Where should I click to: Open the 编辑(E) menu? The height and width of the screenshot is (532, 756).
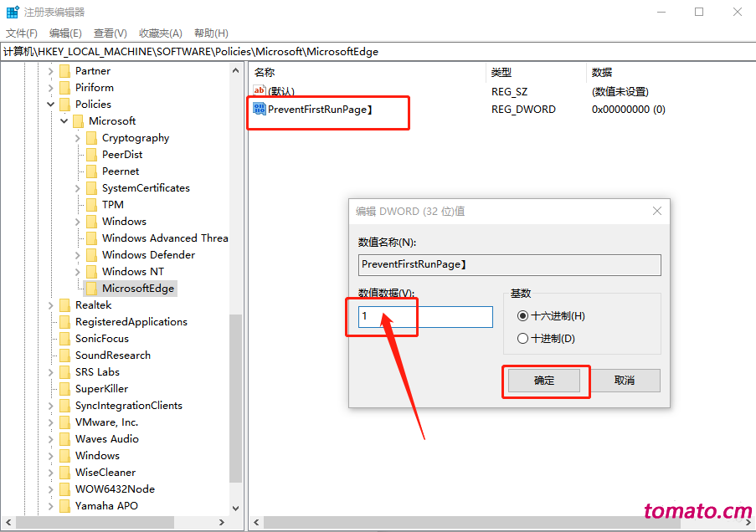[65, 33]
